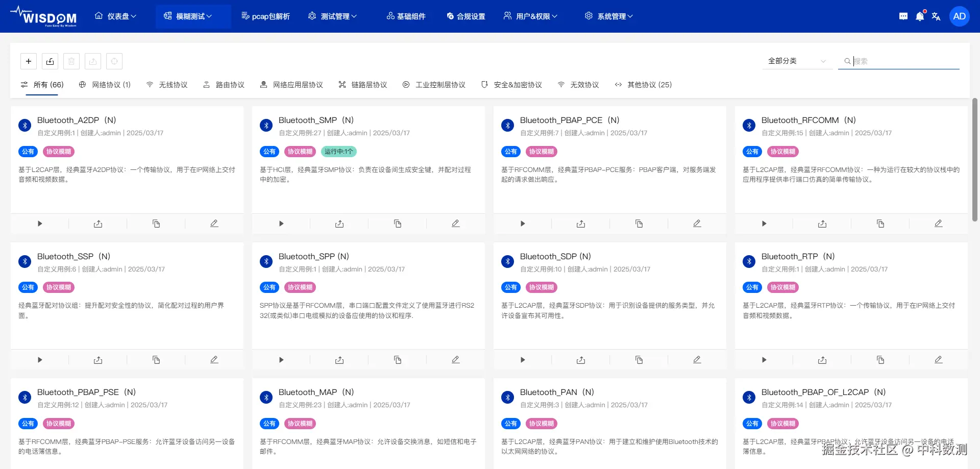
Task: Switch language with the translate icon
Action: [936, 16]
